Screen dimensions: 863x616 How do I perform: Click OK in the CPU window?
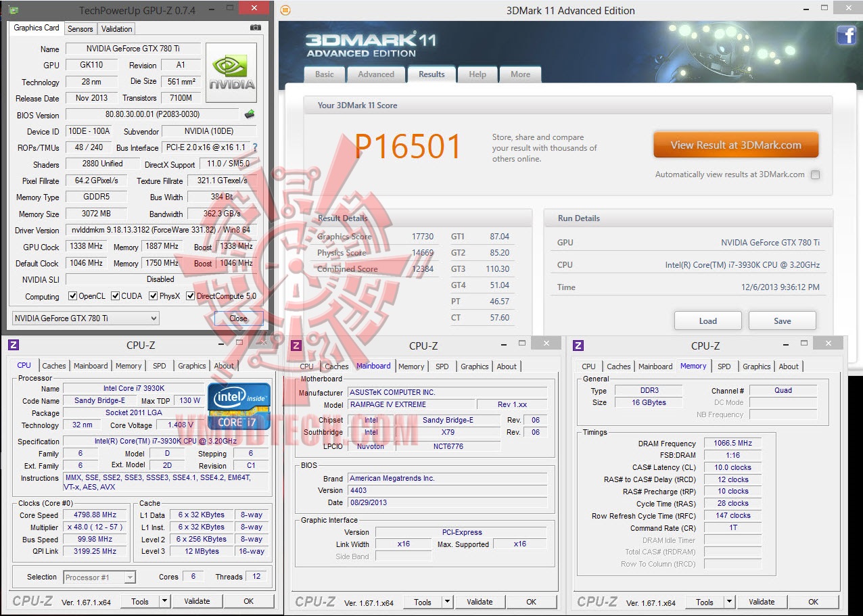pos(249,601)
